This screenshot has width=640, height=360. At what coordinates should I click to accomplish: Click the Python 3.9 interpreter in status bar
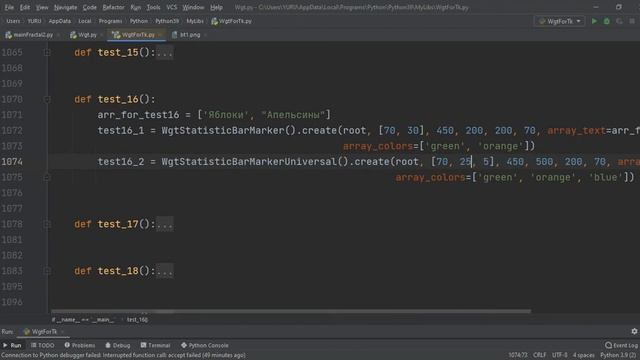click(x=618, y=355)
